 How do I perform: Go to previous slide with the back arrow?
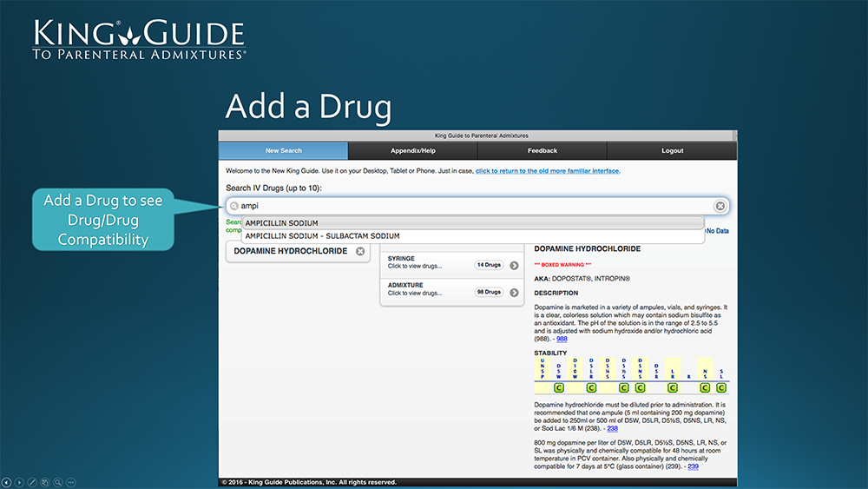tap(7, 482)
